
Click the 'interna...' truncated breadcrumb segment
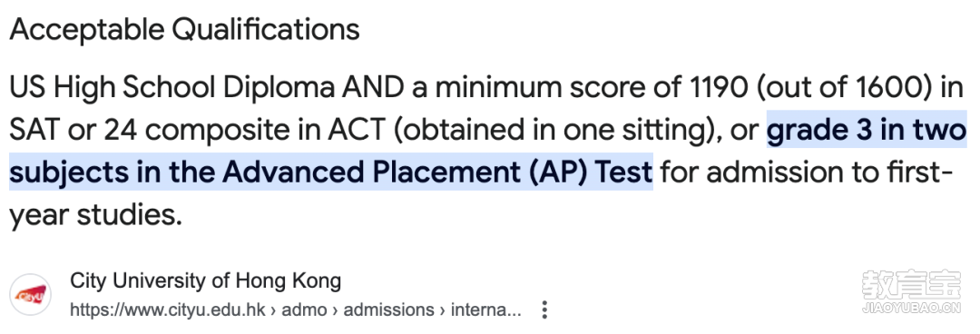pos(485,309)
